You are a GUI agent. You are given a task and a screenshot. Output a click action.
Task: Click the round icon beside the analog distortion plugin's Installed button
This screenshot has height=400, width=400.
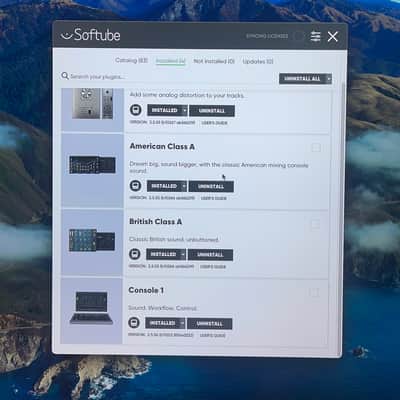tap(136, 110)
